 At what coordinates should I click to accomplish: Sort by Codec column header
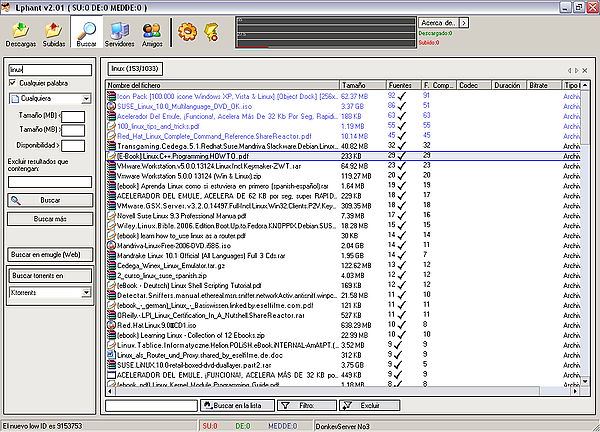click(474, 85)
